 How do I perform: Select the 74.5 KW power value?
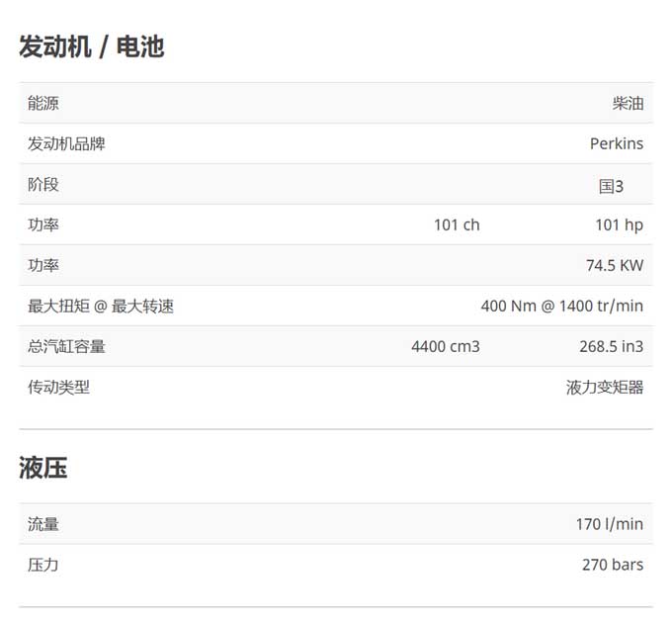click(614, 265)
